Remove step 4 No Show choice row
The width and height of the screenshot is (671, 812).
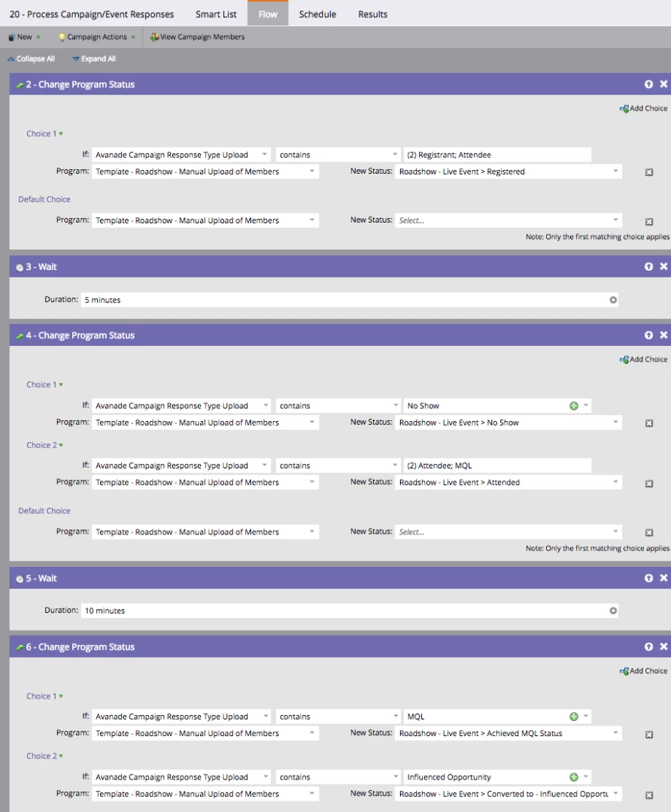point(648,423)
